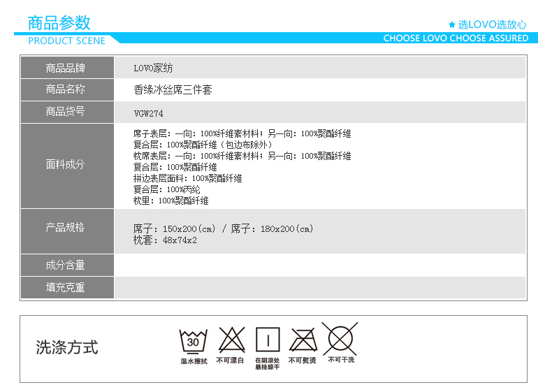Click the LOVO家纺 brand value
552x392 pixels.
[x=153, y=68]
